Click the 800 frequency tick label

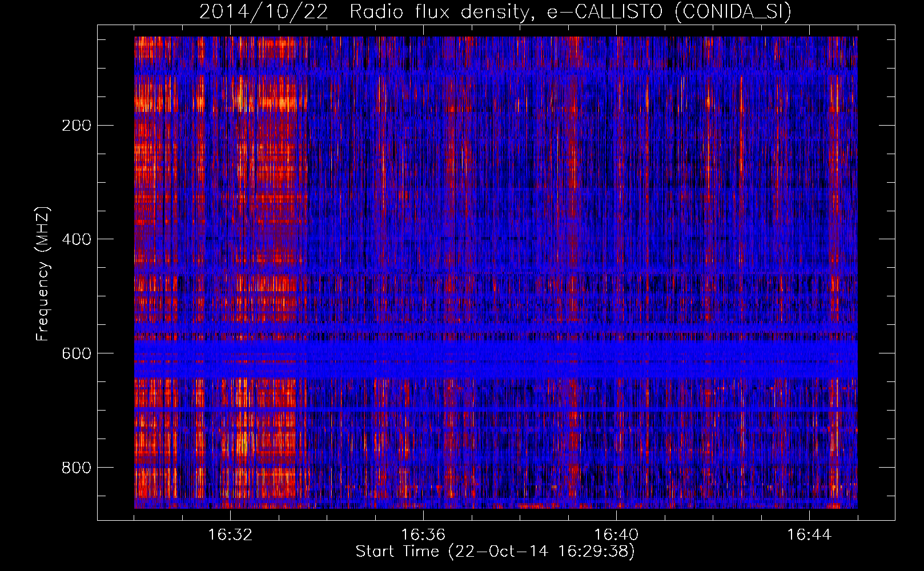[77, 468]
